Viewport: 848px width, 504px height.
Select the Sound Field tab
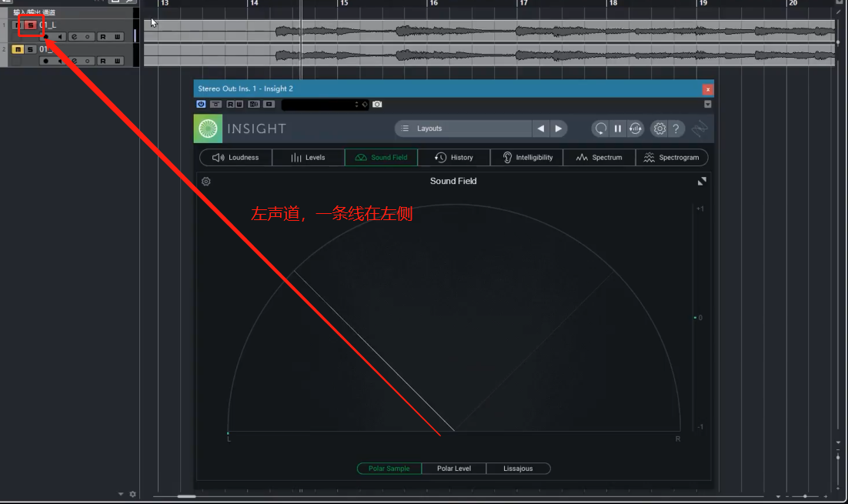(381, 158)
